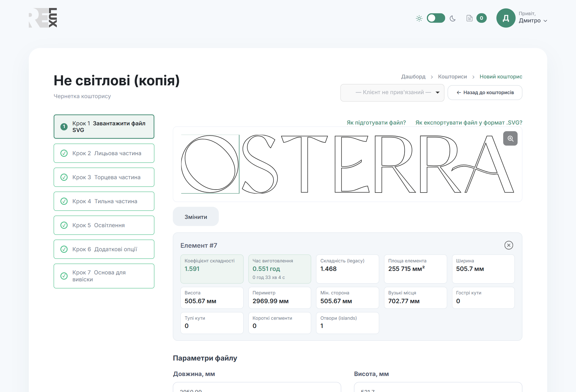Select Крок 3 Торцева частина step
Viewport: 576px width, 392px height.
[104, 177]
